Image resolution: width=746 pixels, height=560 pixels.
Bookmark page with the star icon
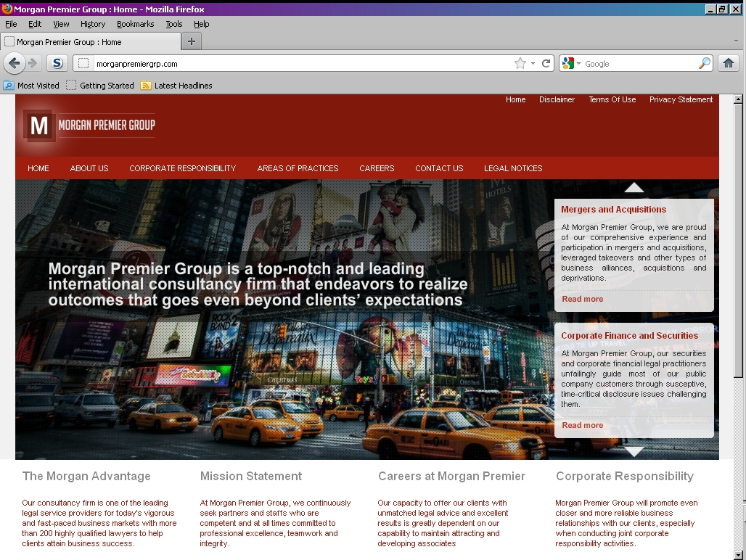point(520,63)
